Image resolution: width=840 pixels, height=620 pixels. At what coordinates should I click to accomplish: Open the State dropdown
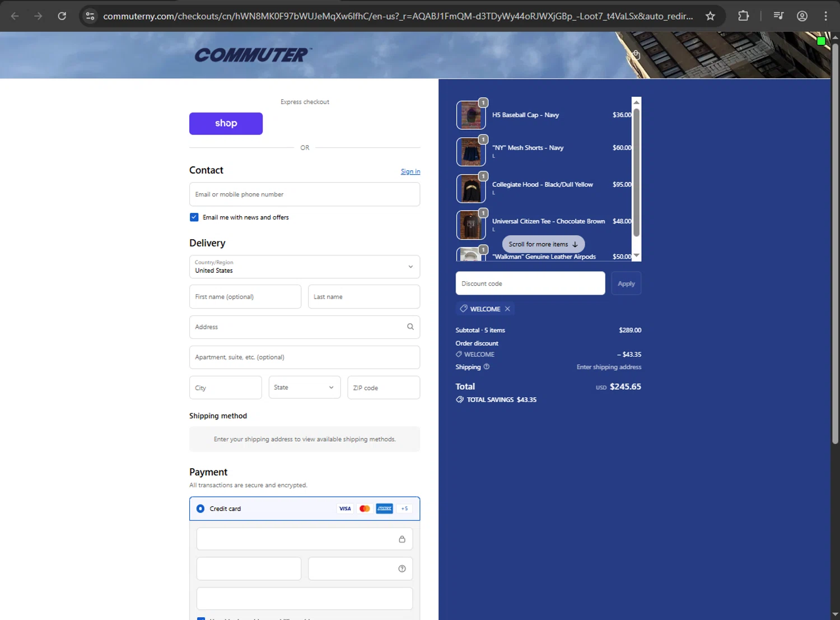(x=305, y=387)
